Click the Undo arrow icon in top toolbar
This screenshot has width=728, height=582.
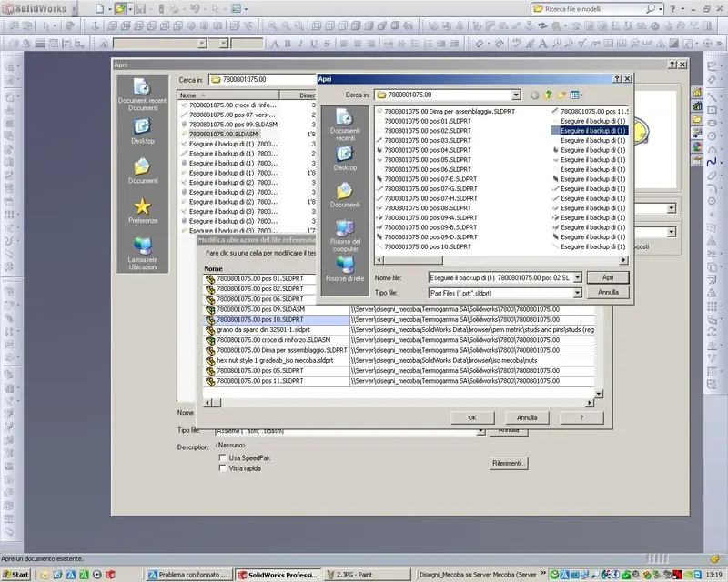point(195,8)
